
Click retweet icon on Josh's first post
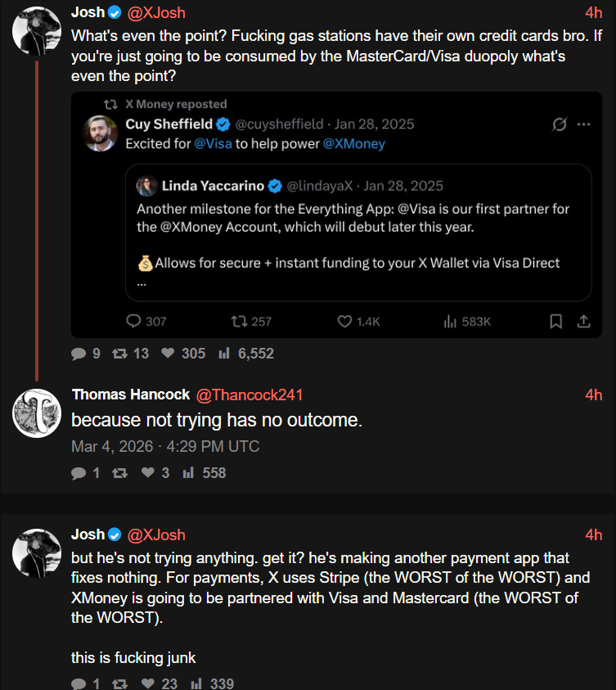[x=119, y=354]
